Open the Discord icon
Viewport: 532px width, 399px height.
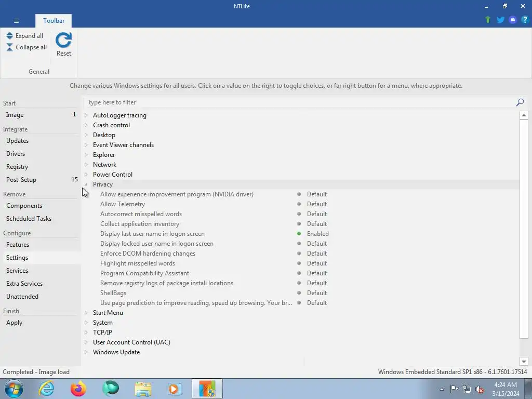point(513,20)
